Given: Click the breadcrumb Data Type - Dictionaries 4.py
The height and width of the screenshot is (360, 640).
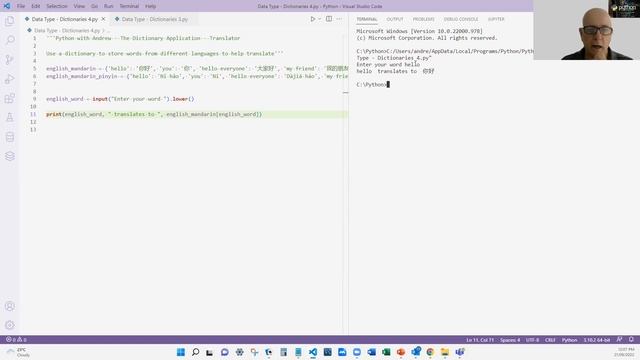Looking at the screenshot, I should (x=67, y=30).
